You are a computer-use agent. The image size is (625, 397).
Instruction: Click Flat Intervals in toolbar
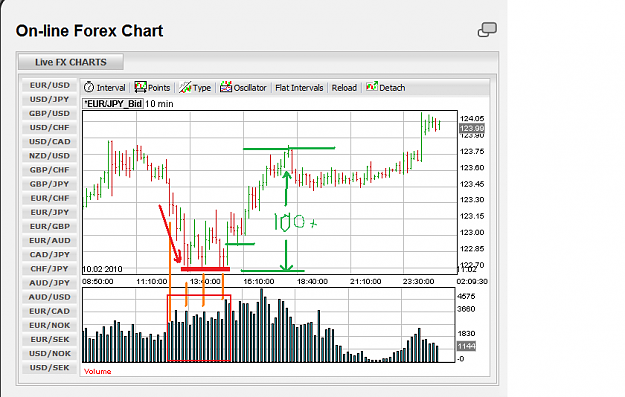(x=299, y=88)
